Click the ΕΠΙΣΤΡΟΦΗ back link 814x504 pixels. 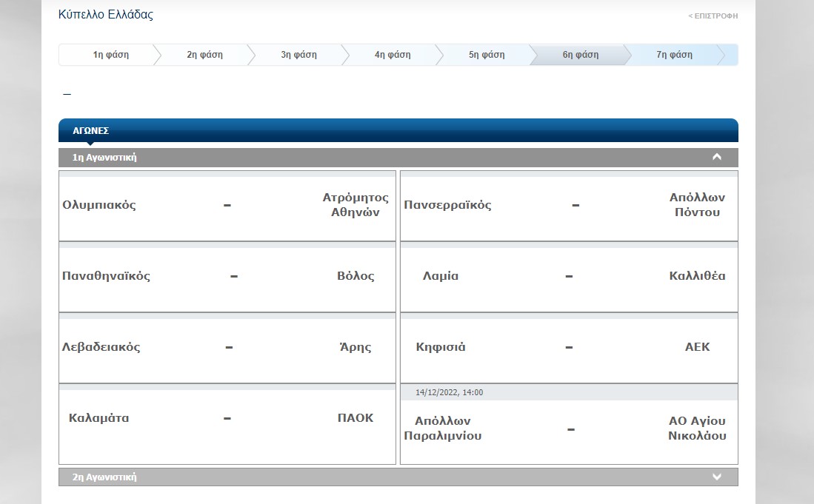tap(713, 16)
